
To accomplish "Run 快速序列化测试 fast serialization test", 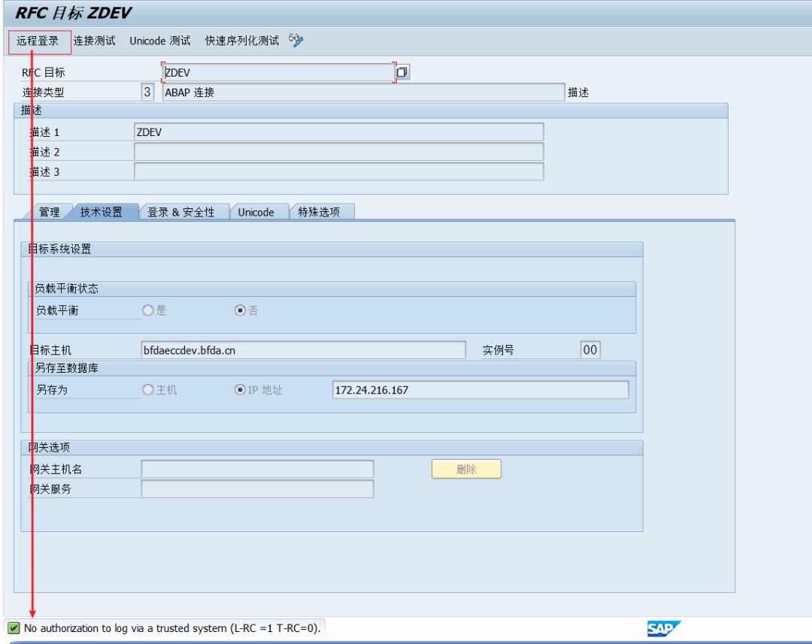I will [242, 41].
